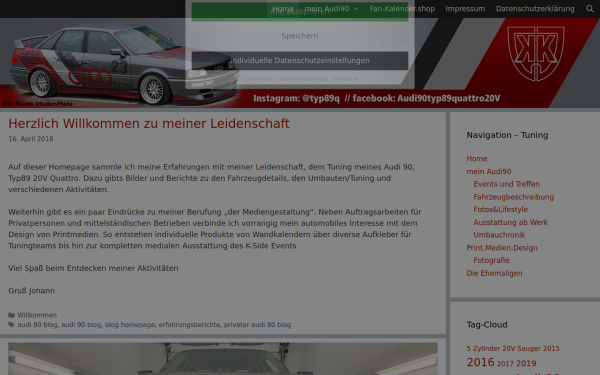This screenshot has height=375, width=600.
Task: Open Fotografie in sidebar
Action: [491, 260]
